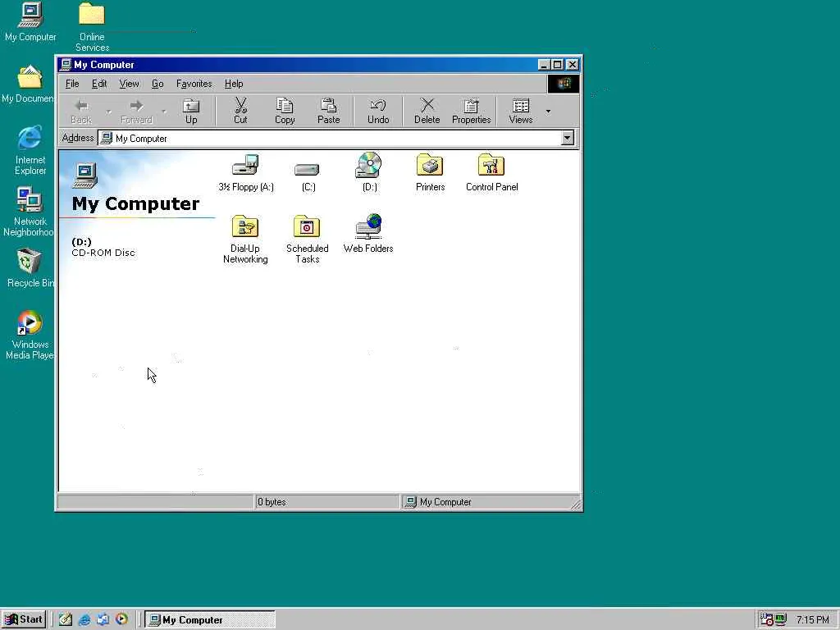
Task: Open Properties from the toolbar
Action: [x=472, y=112]
